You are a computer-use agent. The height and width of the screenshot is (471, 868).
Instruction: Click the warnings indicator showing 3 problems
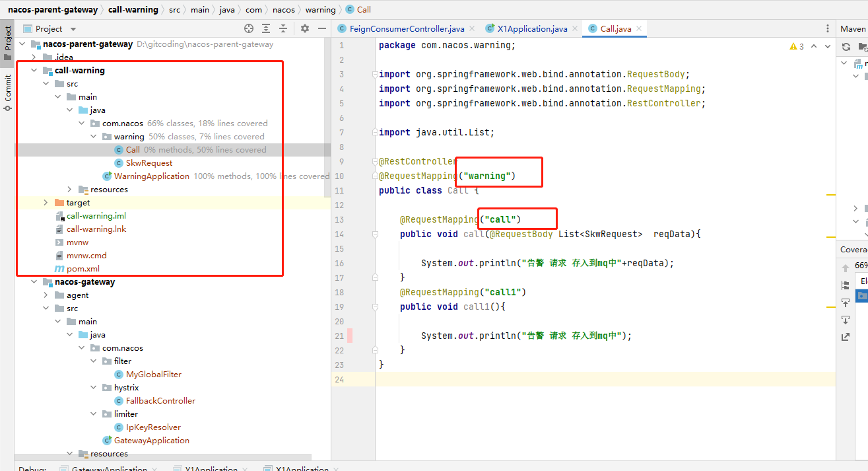click(797, 46)
